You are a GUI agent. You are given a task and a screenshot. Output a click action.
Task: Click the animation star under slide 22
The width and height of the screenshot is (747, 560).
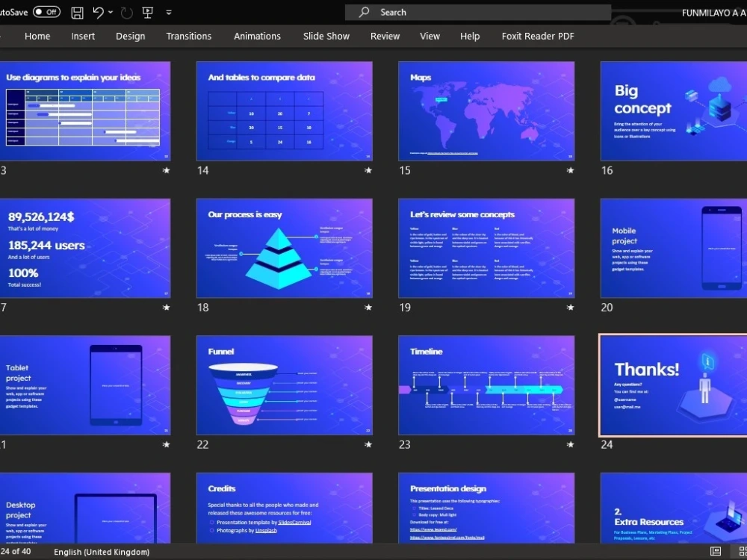[368, 444]
